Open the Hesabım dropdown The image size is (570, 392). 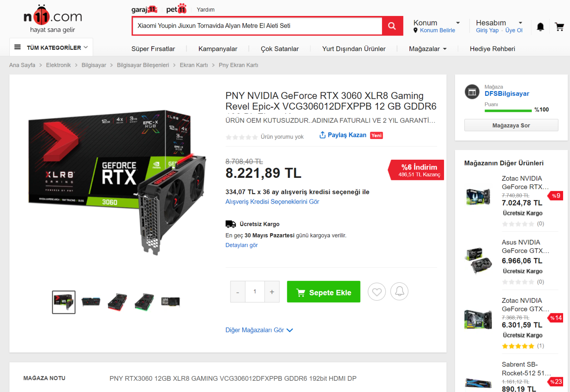tap(499, 23)
